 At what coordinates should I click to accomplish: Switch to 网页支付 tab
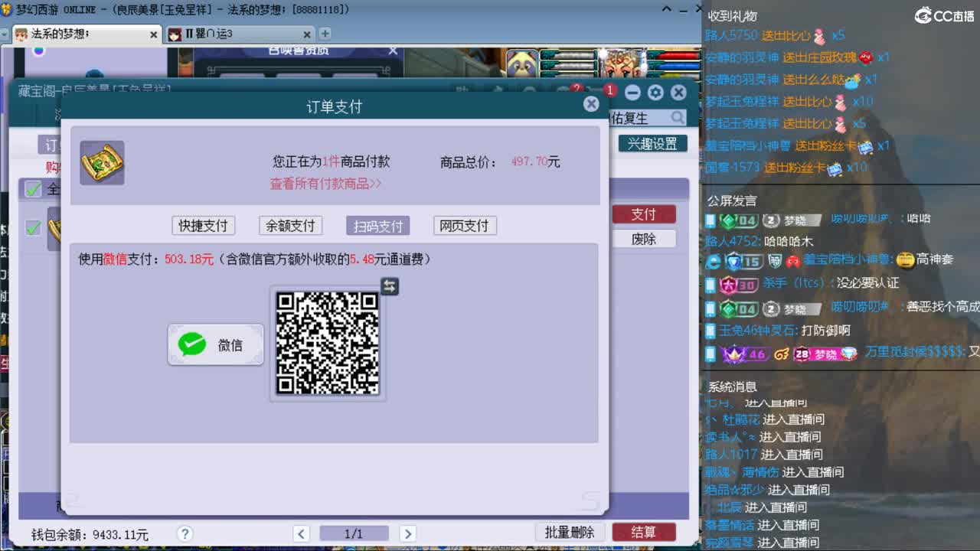465,226
